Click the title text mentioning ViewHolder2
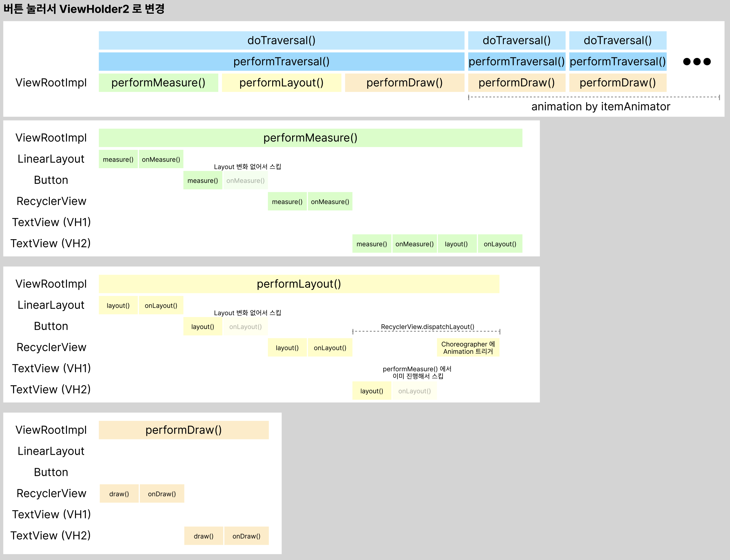This screenshot has height=560, width=730. click(x=84, y=9)
